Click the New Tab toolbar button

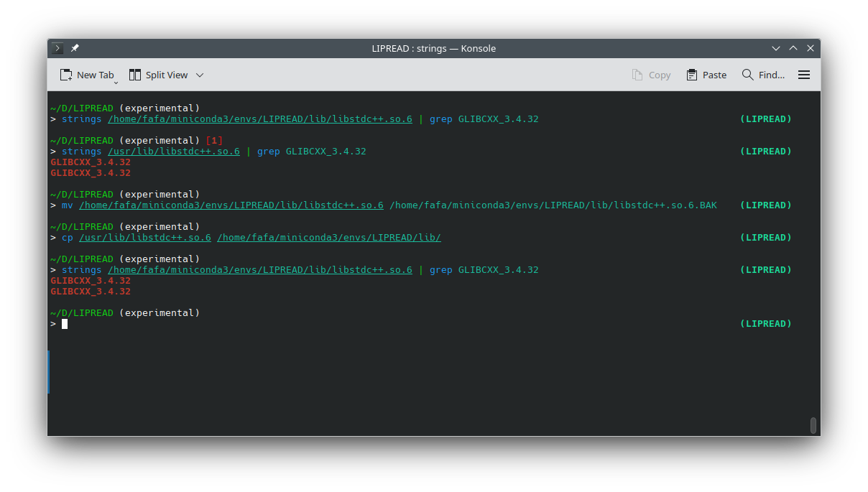[86, 75]
